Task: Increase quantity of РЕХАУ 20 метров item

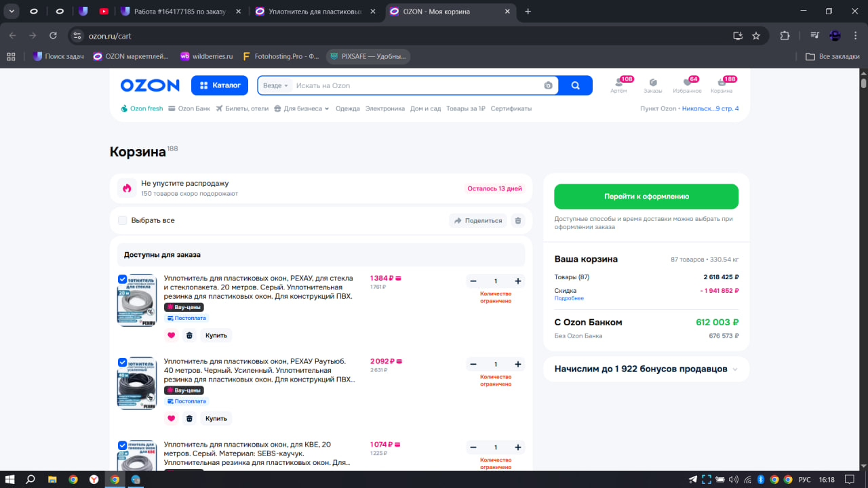Action: pos(518,281)
